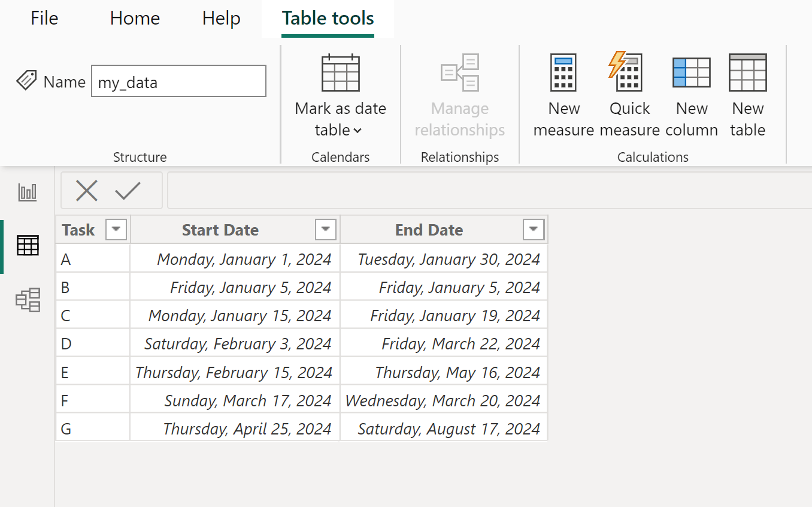Open the End Date filter dropdown
The width and height of the screenshot is (812, 507).
pyautogui.click(x=533, y=229)
